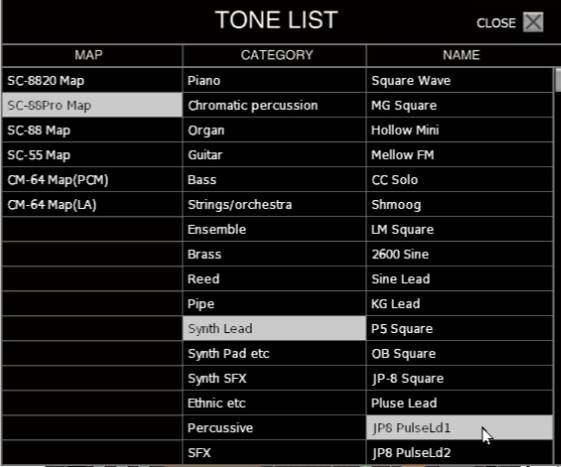Select the JP-8 Square tone

(x=459, y=378)
